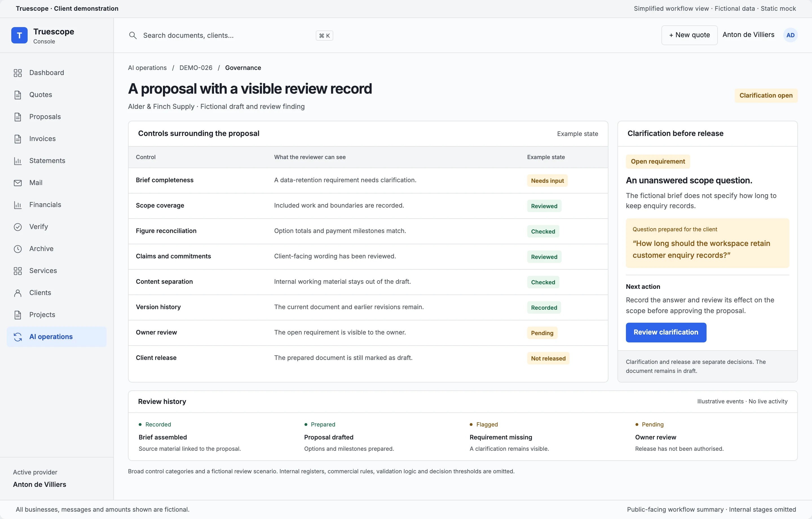The image size is (812, 519).
Task: Click the Invoices document icon
Action: 17,139
